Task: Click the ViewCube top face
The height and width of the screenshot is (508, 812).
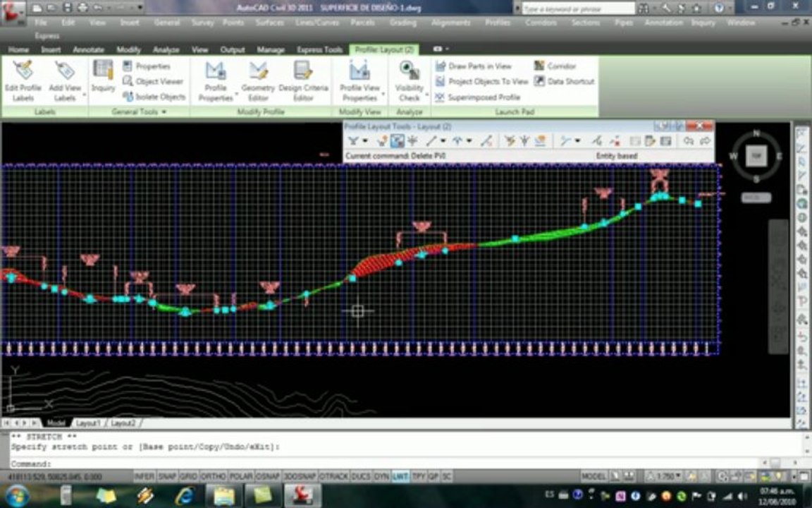Action: 756,155
